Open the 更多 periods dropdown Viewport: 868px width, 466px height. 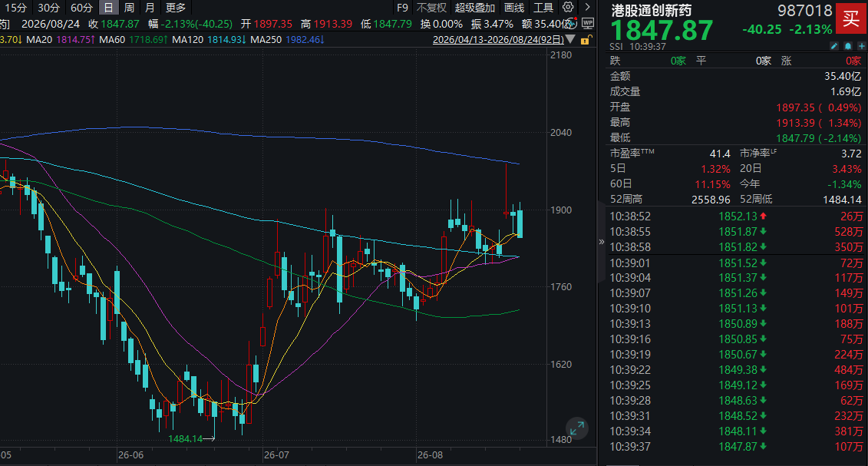(x=176, y=8)
